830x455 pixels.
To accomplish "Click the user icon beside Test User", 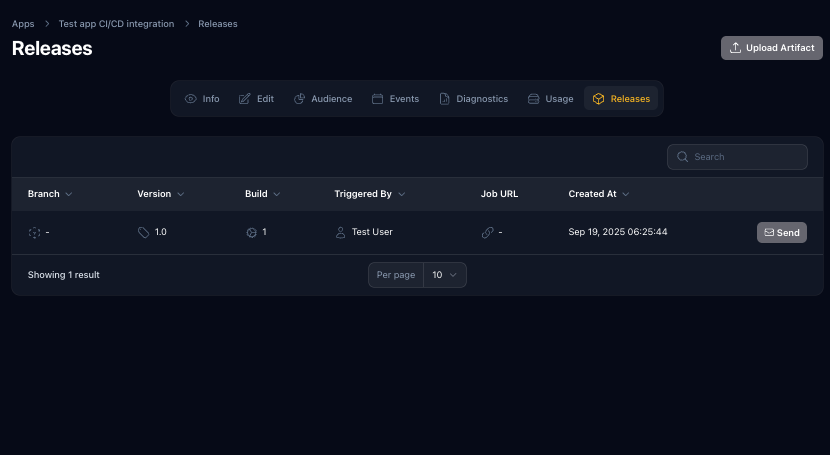I will tap(341, 232).
